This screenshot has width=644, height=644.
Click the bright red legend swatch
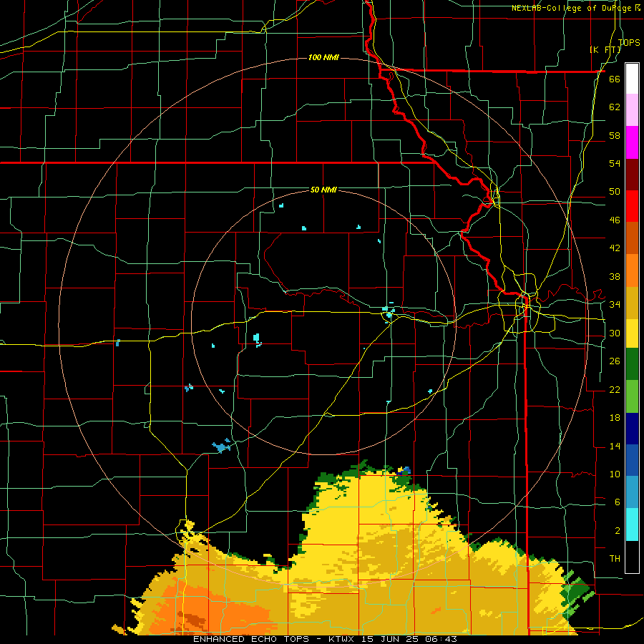coord(632,206)
